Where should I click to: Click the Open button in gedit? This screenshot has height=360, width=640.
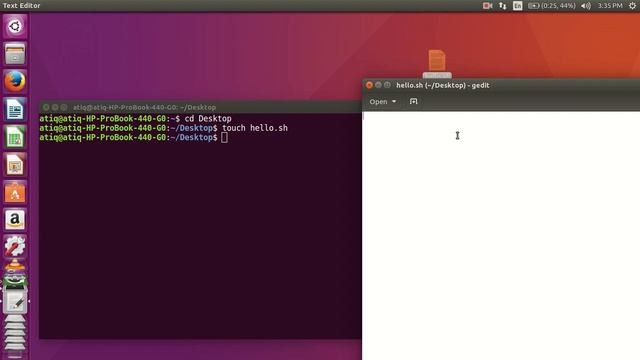378,102
